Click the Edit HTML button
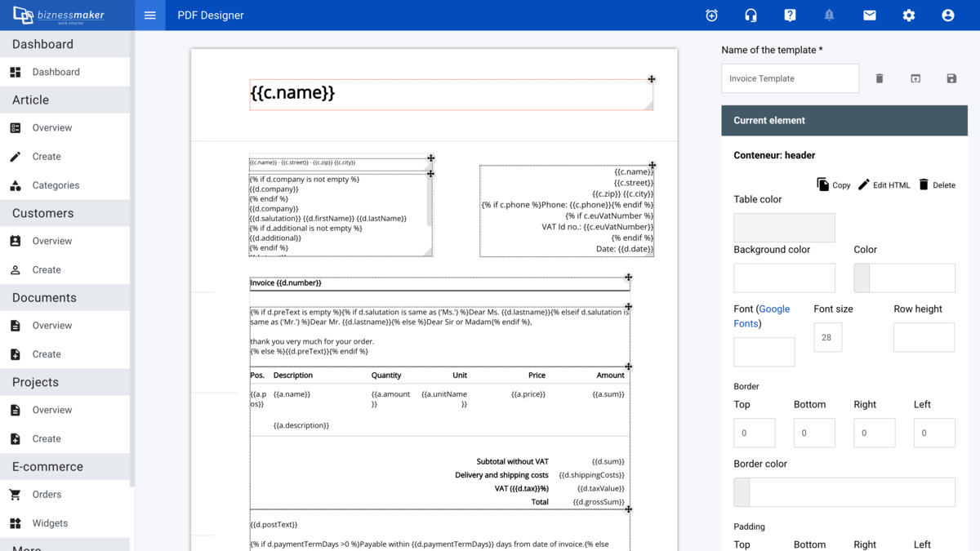 click(884, 184)
